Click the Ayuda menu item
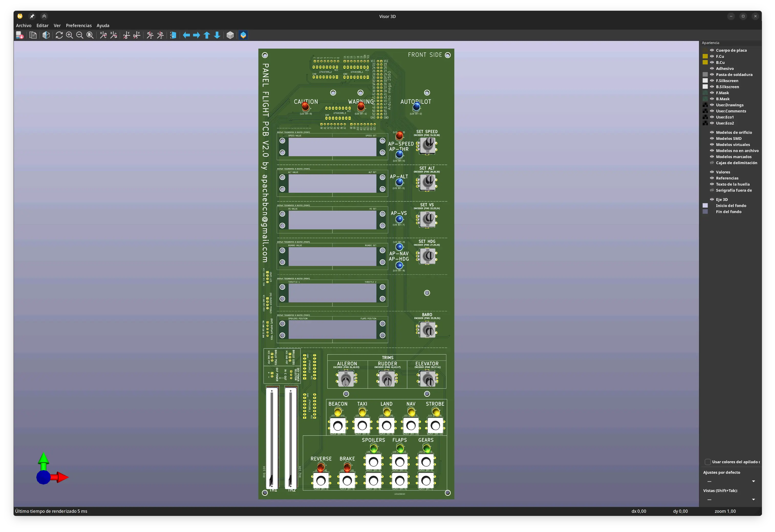Image resolution: width=775 pixels, height=532 pixels. [103, 26]
